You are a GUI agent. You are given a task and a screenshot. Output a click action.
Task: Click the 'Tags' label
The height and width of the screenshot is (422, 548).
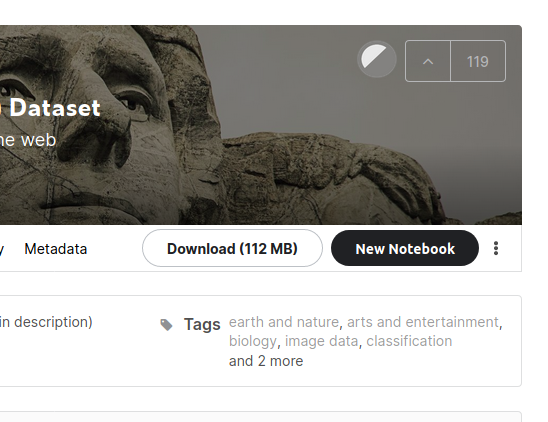[x=202, y=324]
